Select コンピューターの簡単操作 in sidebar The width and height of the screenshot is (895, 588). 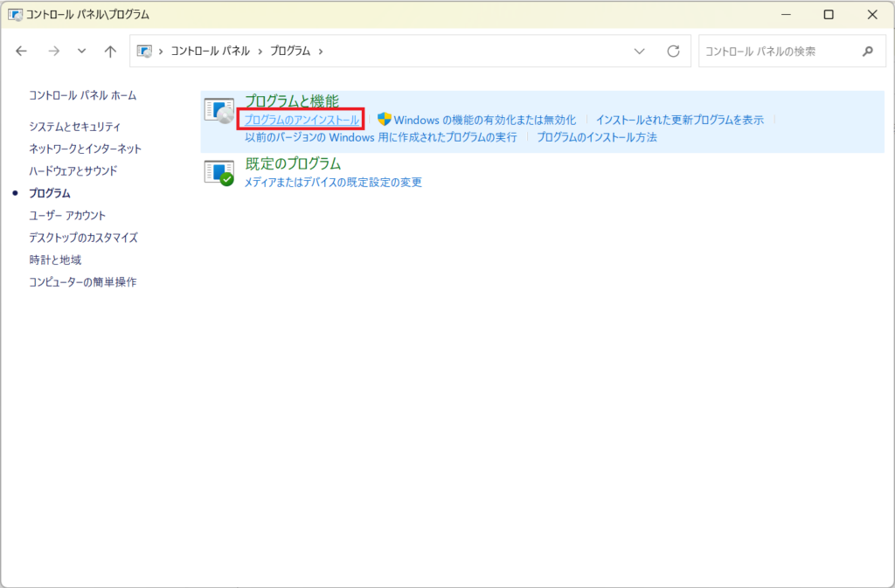point(83,282)
